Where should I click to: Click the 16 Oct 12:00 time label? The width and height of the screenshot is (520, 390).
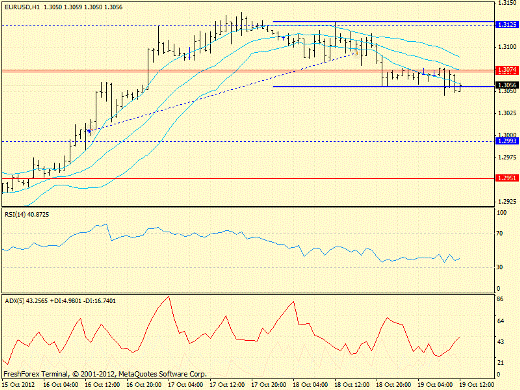(102, 385)
